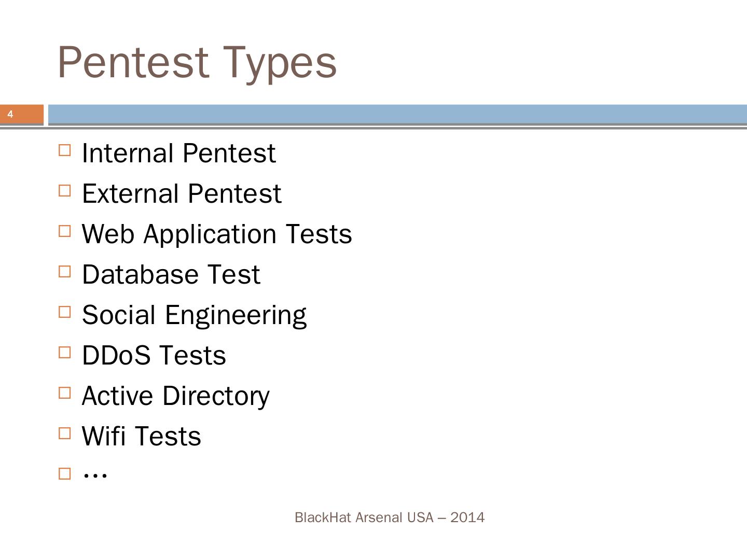Viewport: 747px width, 560px height.
Task: Click on the Active Directory text
Action: 175,396
